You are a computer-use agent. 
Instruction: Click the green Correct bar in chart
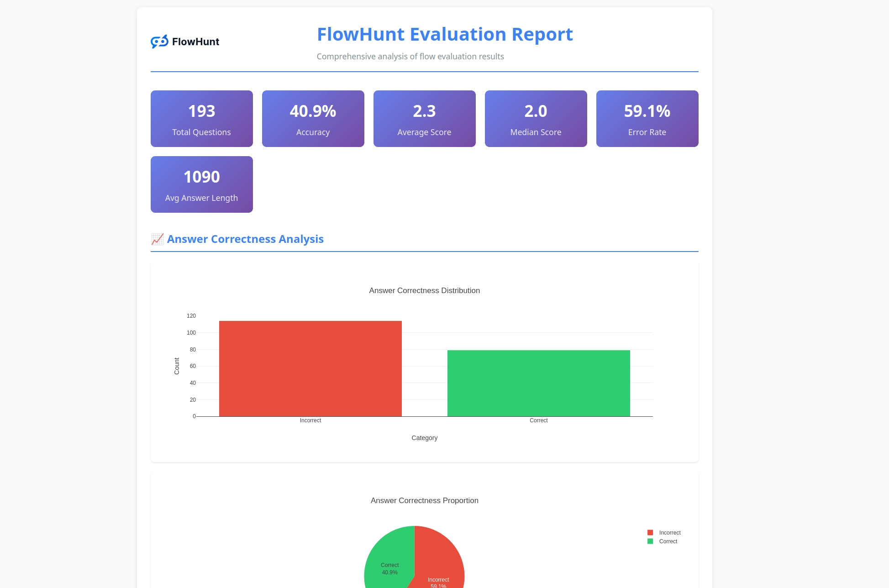click(x=538, y=383)
